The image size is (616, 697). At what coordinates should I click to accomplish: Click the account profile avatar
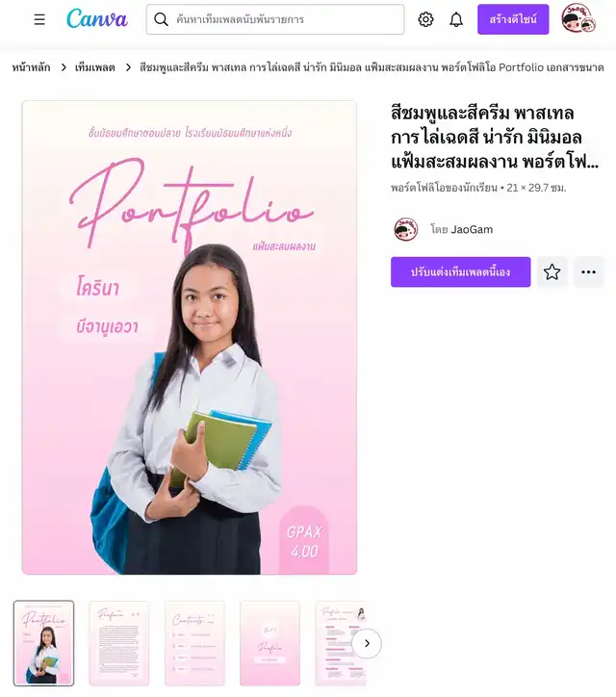click(x=578, y=18)
